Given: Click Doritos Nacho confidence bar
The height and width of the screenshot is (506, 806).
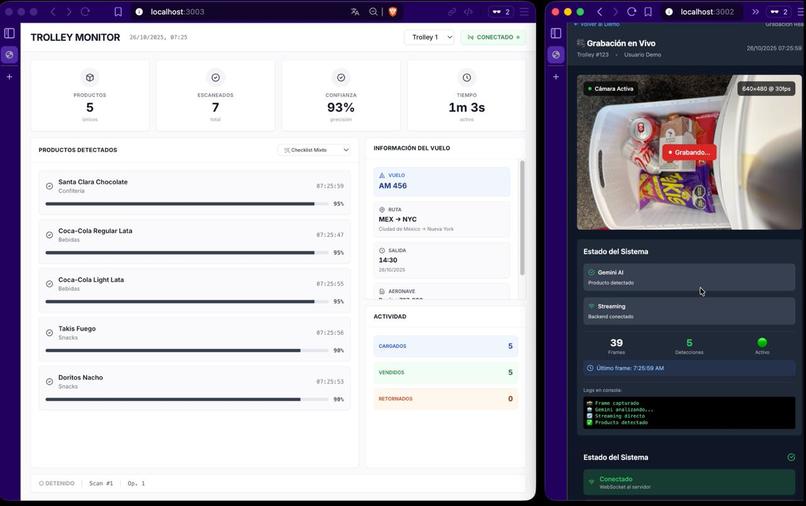Looking at the screenshot, I should coord(187,399).
